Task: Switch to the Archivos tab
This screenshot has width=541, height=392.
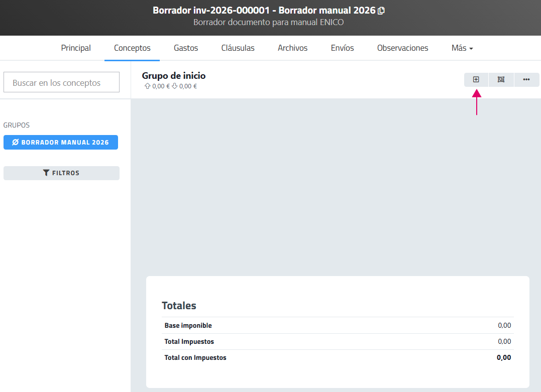Action: coord(292,48)
